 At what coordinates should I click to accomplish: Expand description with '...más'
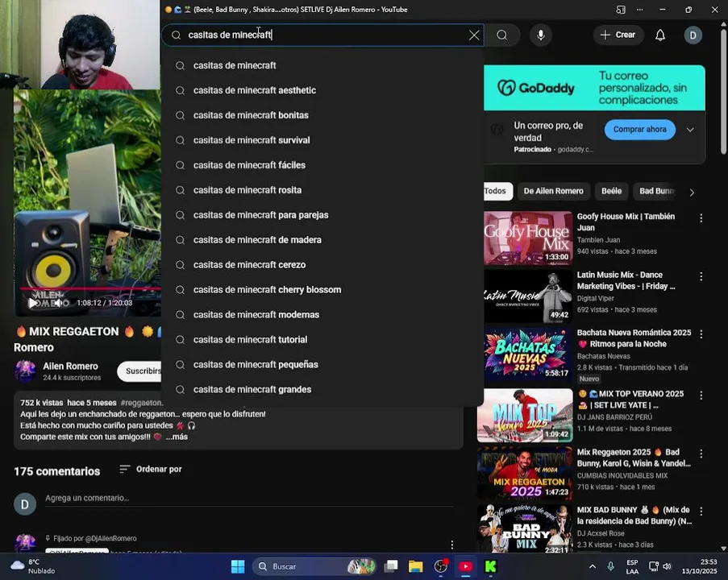(177, 437)
